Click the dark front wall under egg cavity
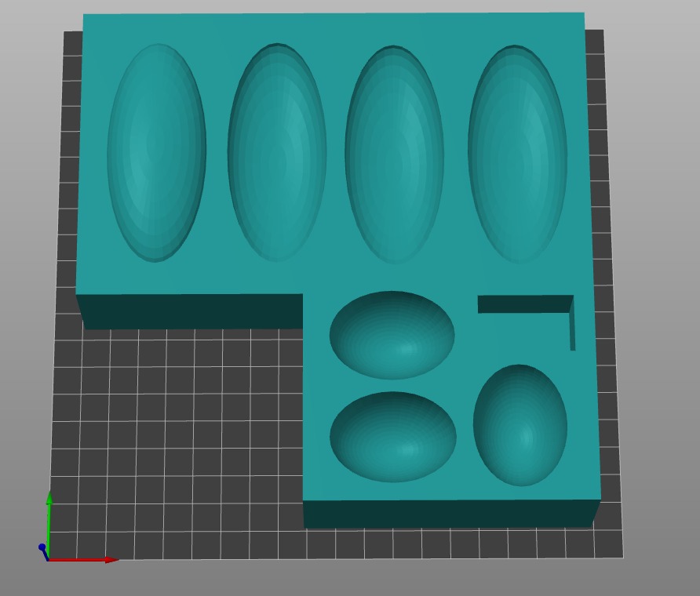Viewport: 700px width, 596px height. (449, 514)
